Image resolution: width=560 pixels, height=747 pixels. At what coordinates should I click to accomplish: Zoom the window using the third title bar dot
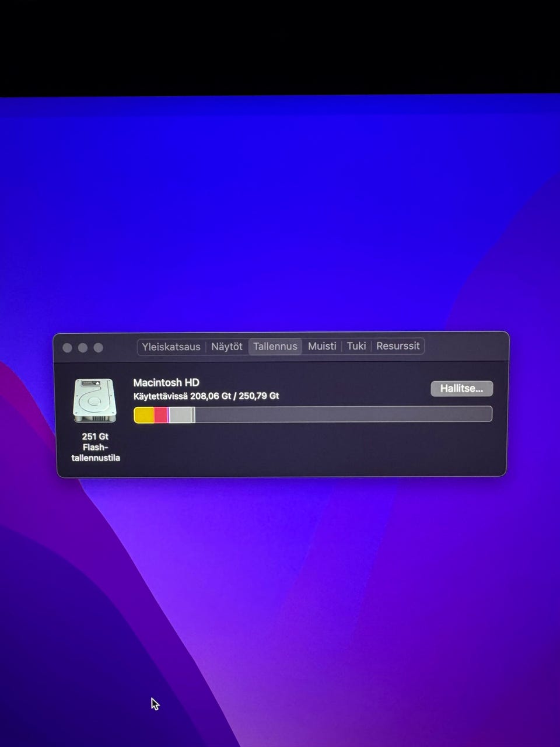point(98,348)
